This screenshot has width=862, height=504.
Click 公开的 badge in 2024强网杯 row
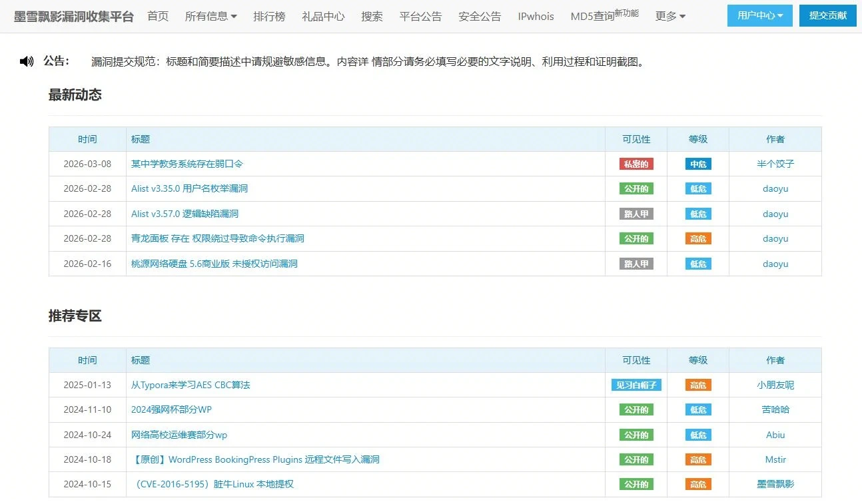[636, 410]
